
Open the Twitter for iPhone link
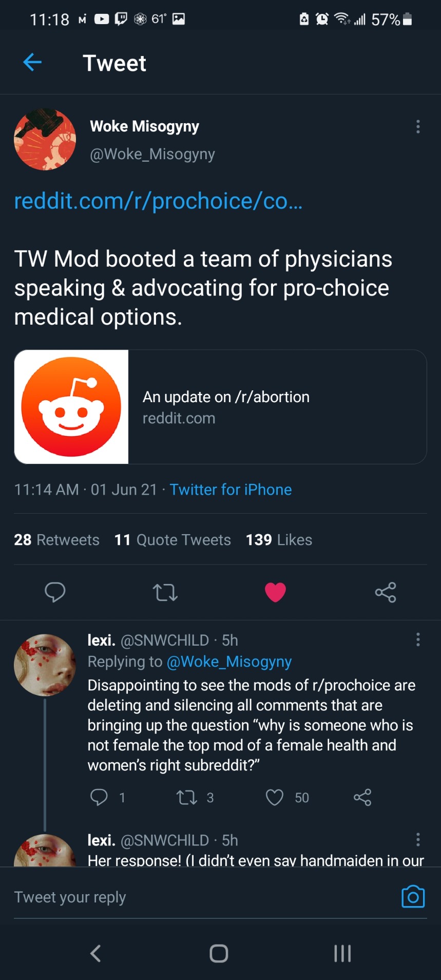click(231, 489)
